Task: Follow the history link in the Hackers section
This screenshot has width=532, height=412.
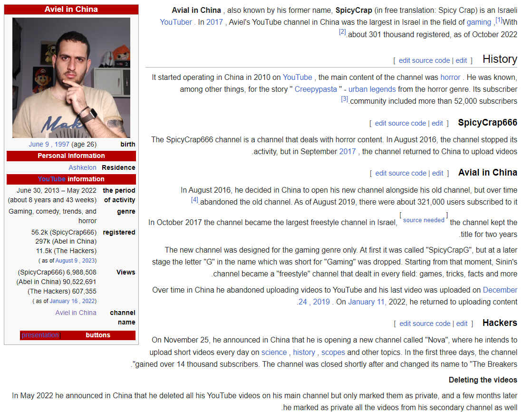Action: point(304,353)
